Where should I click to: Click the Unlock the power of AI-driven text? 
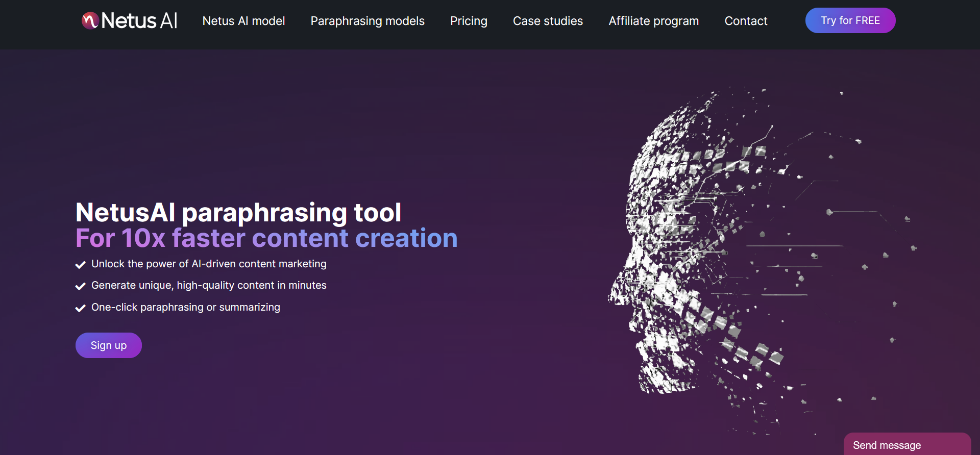209,264
